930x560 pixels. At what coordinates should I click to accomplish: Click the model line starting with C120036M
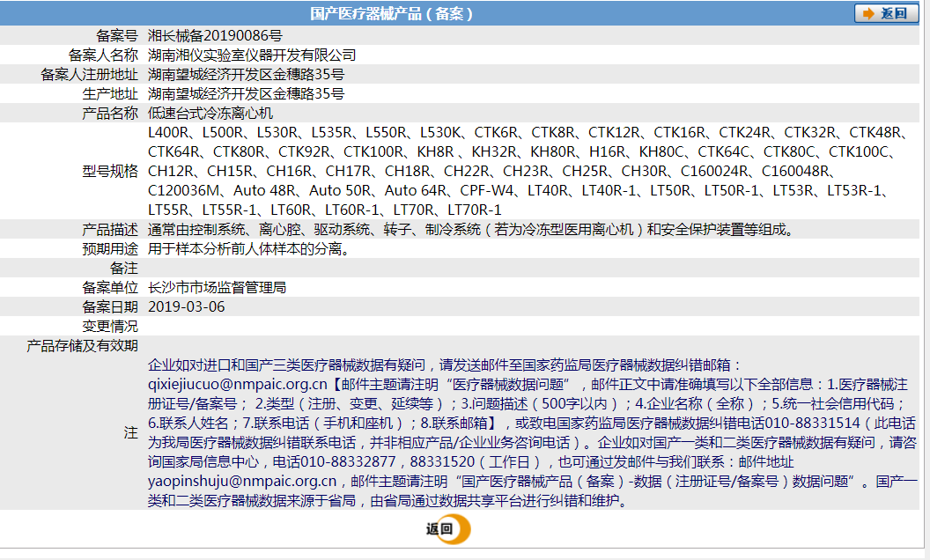pos(519,190)
